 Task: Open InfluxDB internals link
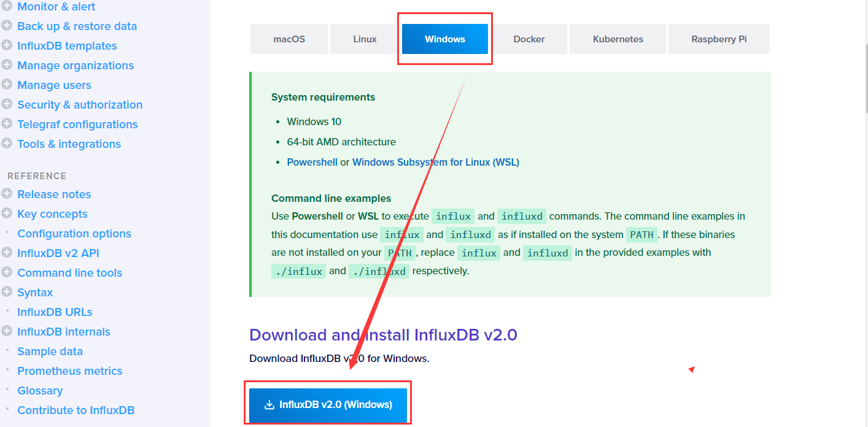[64, 332]
